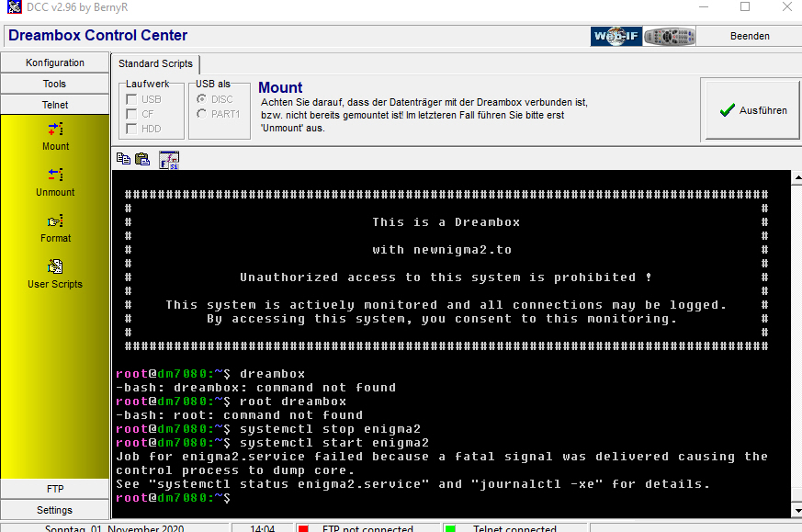Click the red FTP status indicator
The image size is (802, 532).
click(303, 528)
